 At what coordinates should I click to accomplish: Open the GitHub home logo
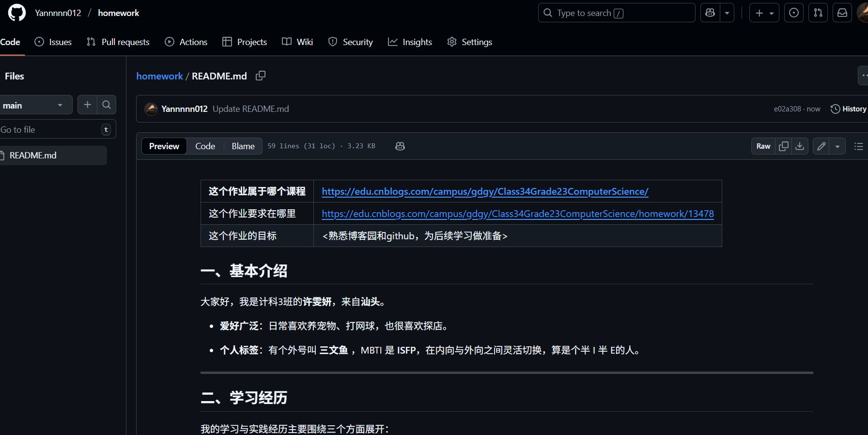pyautogui.click(x=17, y=13)
